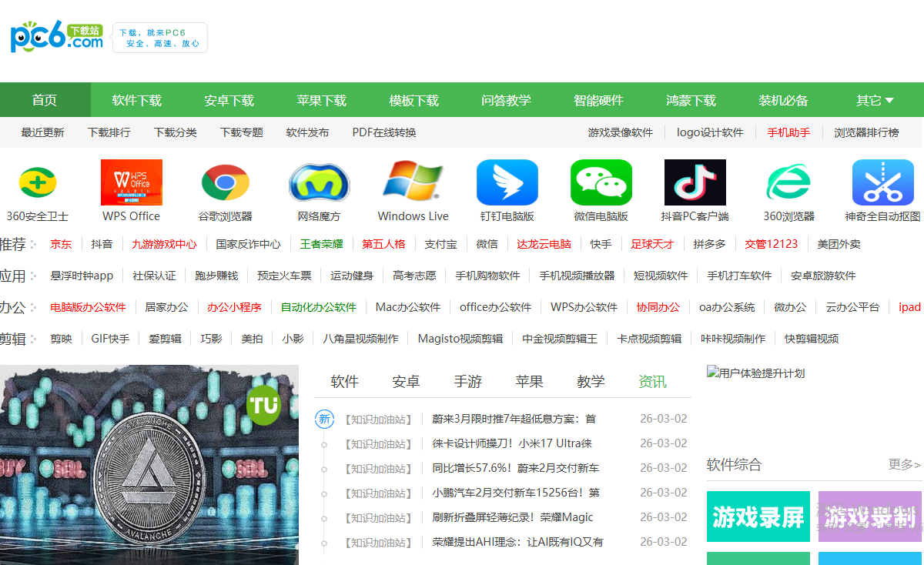The width and height of the screenshot is (924, 565).
Task: Read news 徕卡设计师操刀！小米17 Ultra徕
Action: pyautogui.click(x=512, y=443)
